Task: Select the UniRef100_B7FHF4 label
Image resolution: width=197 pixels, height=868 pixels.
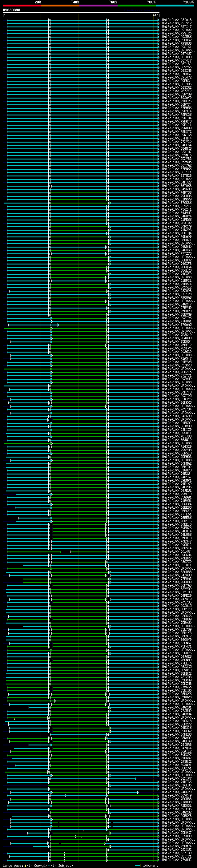Action: click(177, 138)
